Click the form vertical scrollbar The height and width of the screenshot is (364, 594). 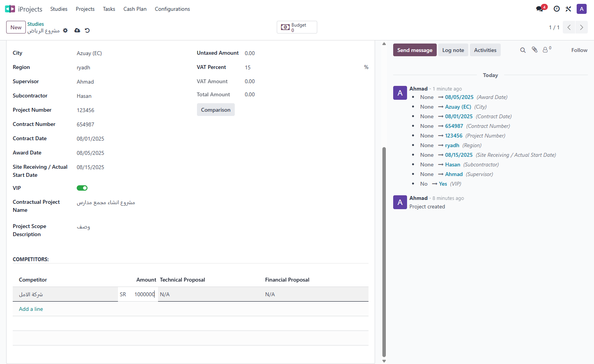click(x=384, y=252)
